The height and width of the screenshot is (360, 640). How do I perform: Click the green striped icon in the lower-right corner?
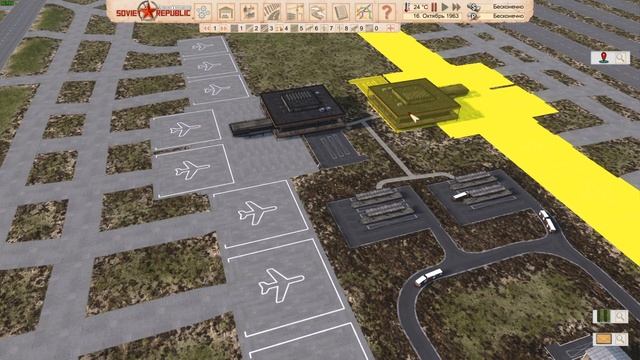[x=603, y=316]
